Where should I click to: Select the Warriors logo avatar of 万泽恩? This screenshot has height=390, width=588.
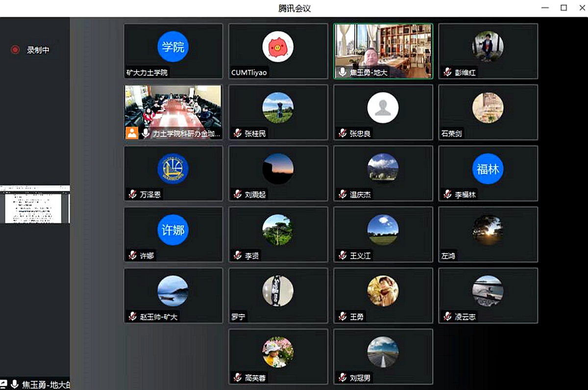coord(172,169)
